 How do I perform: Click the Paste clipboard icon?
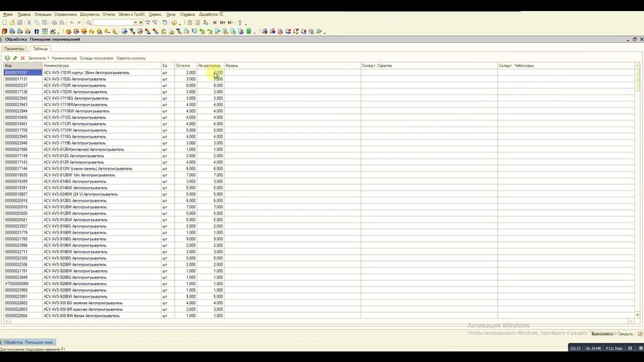click(x=45, y=23)
